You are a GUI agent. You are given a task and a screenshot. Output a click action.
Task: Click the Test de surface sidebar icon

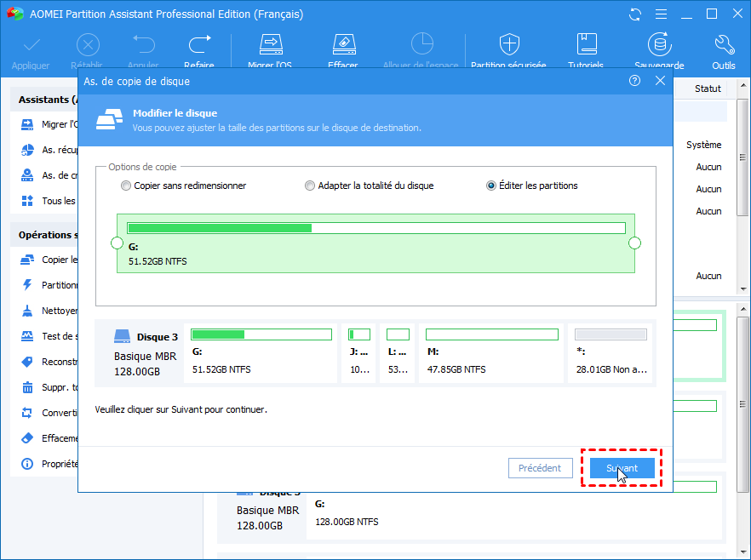tap(27, 336)
